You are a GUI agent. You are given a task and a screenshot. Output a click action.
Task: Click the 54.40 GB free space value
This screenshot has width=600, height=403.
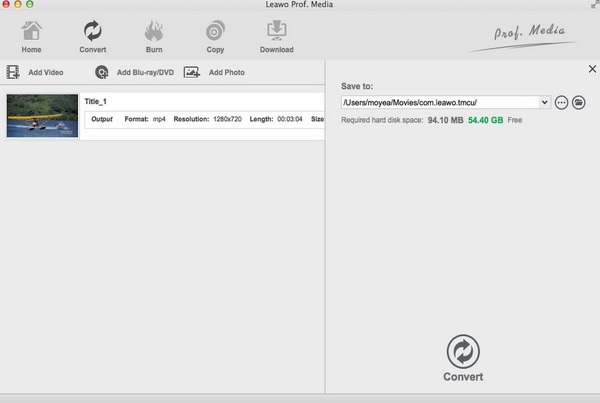click(486, 120)
